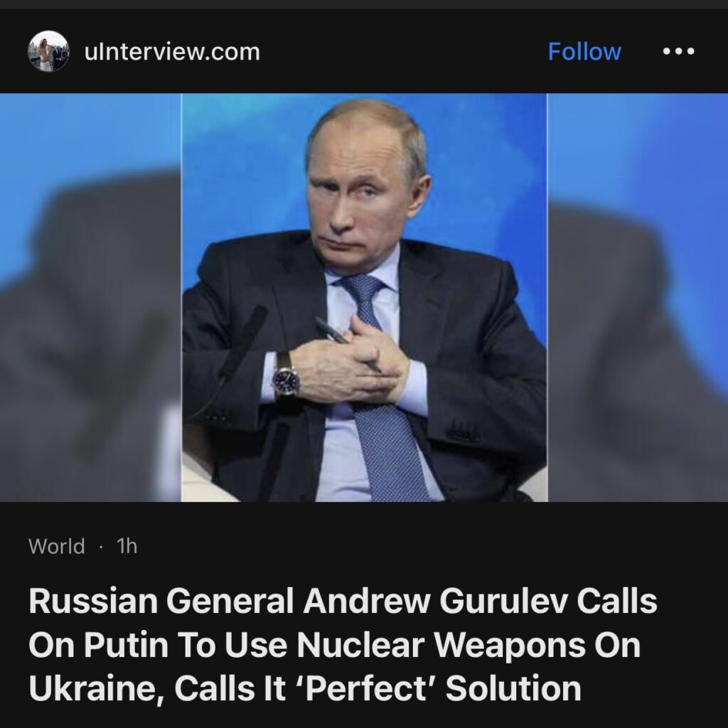Image resolution: width=728 pixels, height=728 pixels.
Task: Click the word 'Gurulev' in the headline
Action: tap(503, 601)
